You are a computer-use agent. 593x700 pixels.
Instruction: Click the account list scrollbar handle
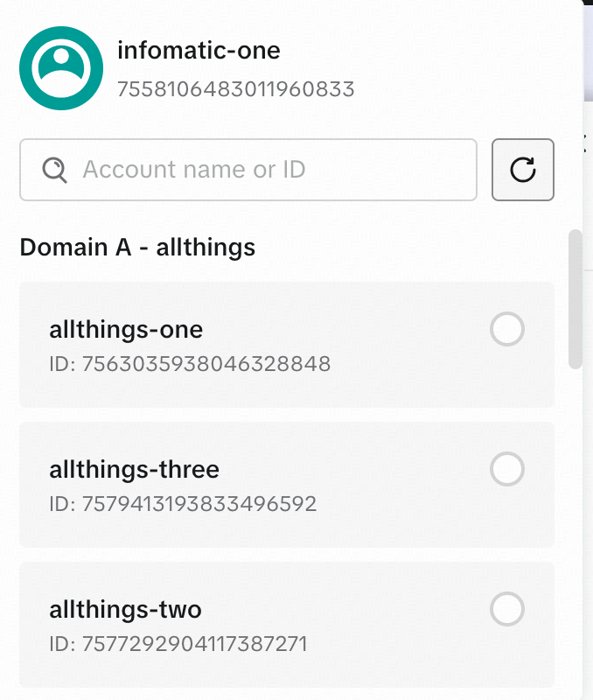(x=575, y=299)
